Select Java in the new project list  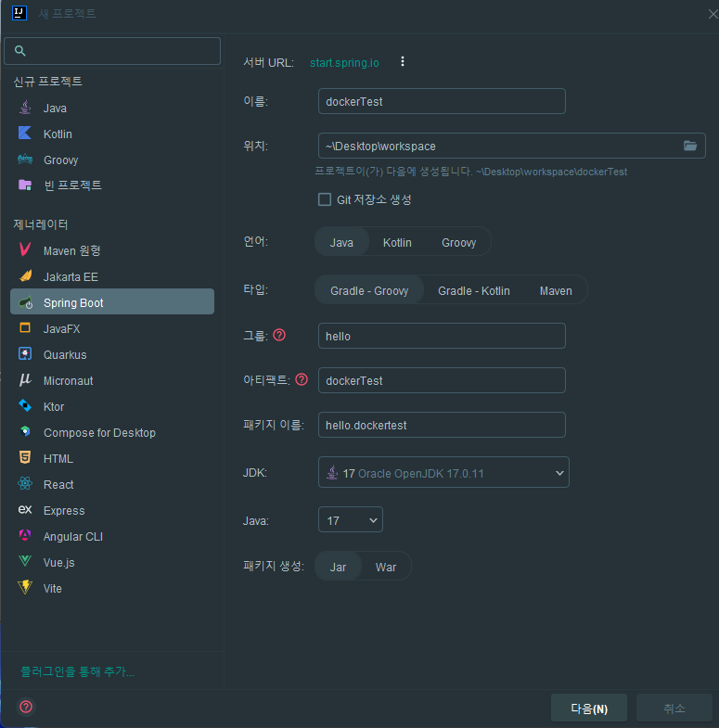(55, 109)
